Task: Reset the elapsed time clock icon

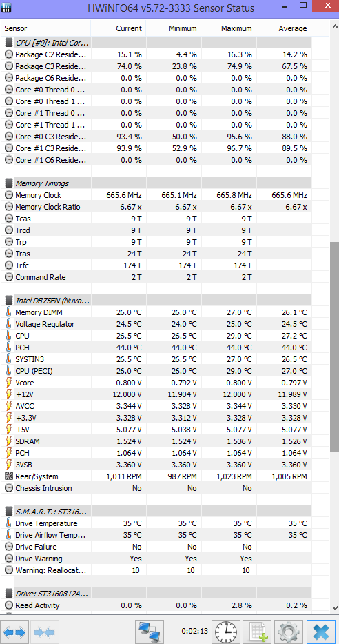Action: click(226, 632)
